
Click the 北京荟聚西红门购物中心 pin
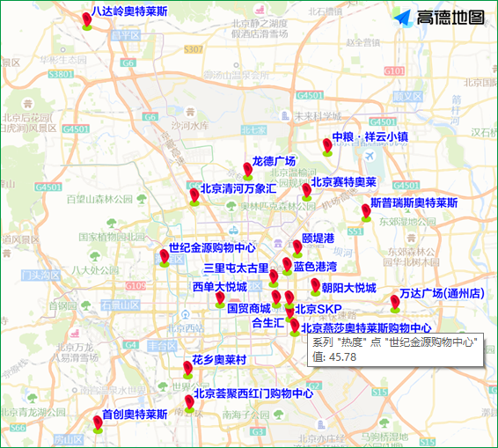(x=189, y=404)
